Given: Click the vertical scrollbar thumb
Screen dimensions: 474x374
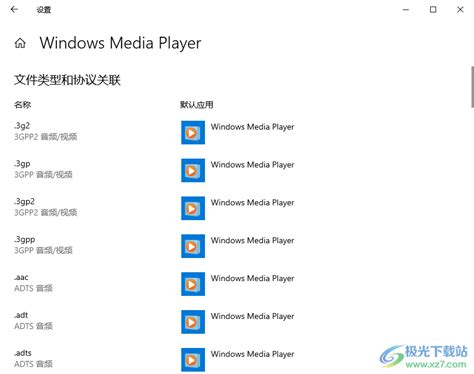Looking at the screenshot, I should 472,87.
